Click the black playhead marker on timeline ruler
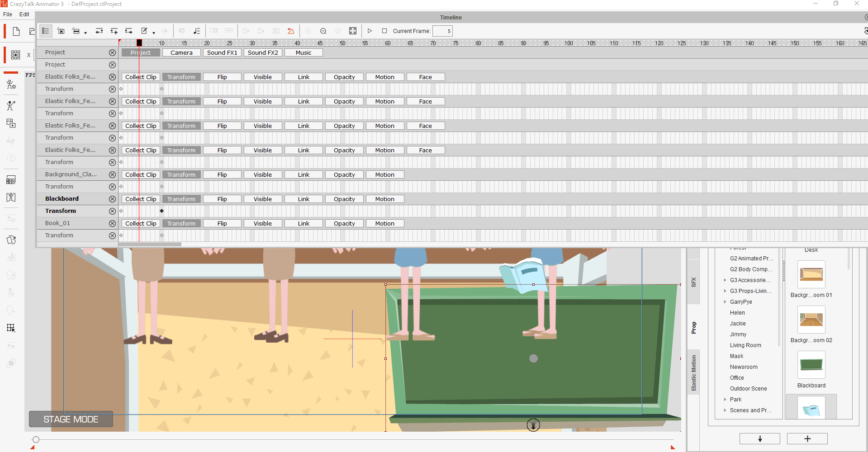The height and width of the screenshot is (452, 868). tap(139, 42)
